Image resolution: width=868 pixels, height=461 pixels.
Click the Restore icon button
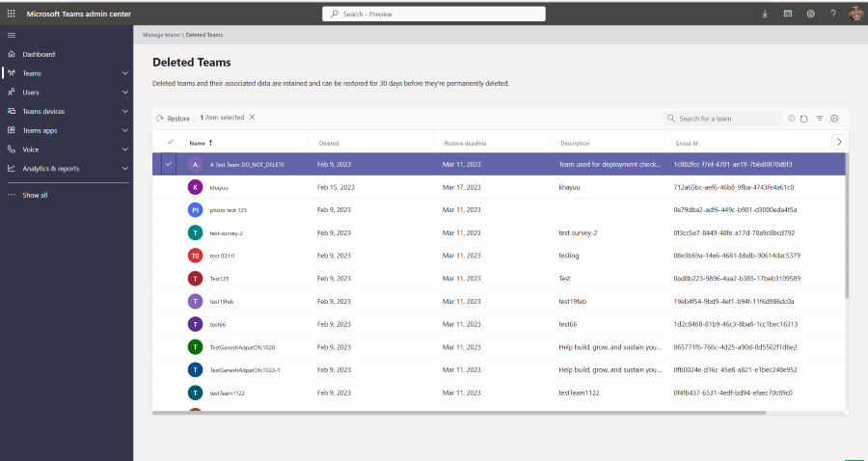click(160, 119)
